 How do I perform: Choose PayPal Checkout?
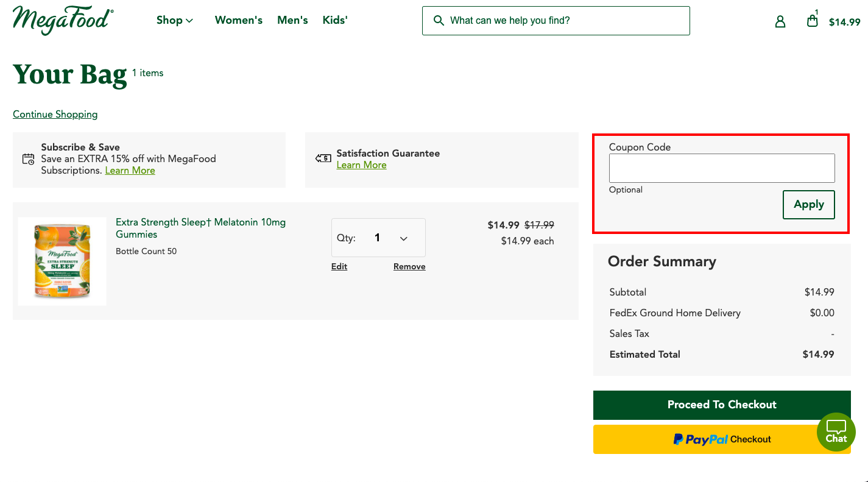[x=722, y=439]
